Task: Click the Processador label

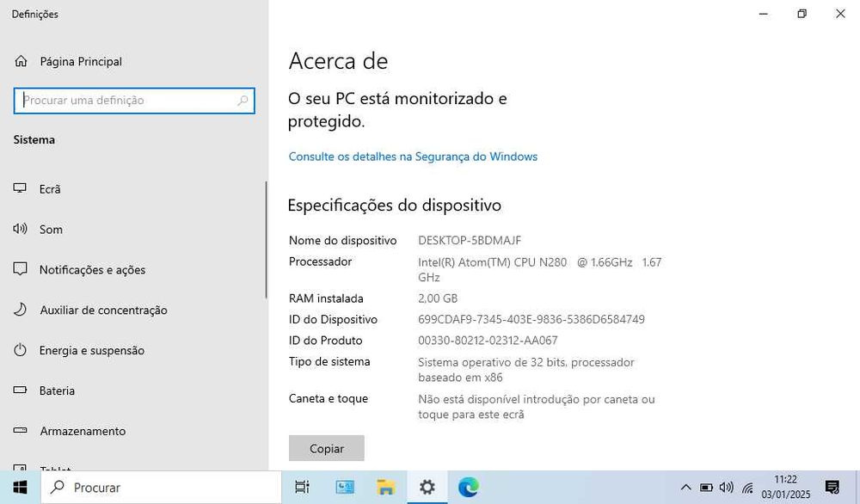Action: [x=320, y=261]
